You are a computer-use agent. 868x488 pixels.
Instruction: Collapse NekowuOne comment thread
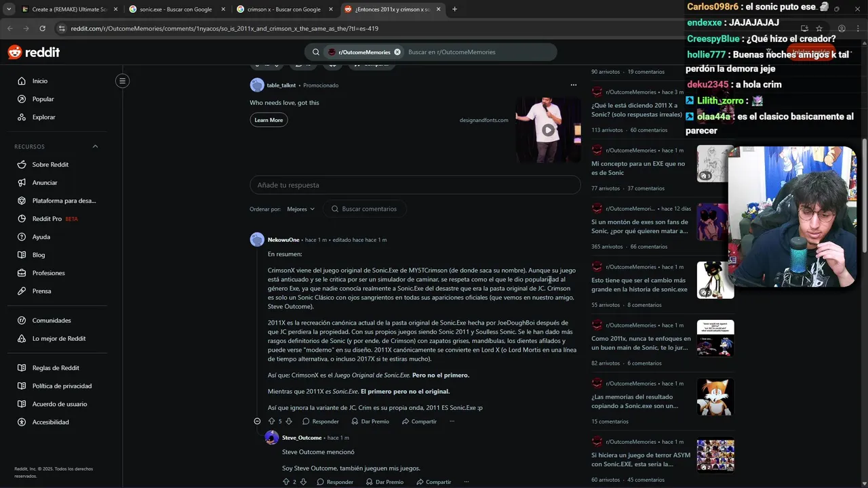point(257,421)
